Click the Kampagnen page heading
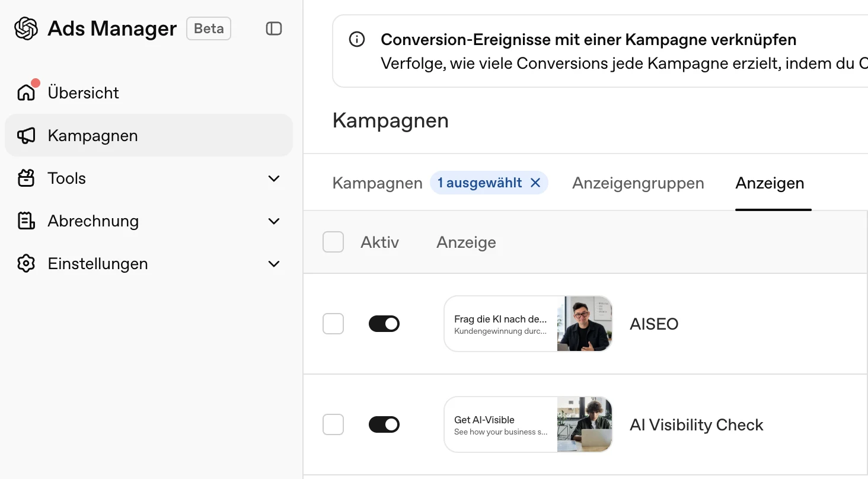The width and height of the screenshot is (868, 479). (x=391, y=120)
